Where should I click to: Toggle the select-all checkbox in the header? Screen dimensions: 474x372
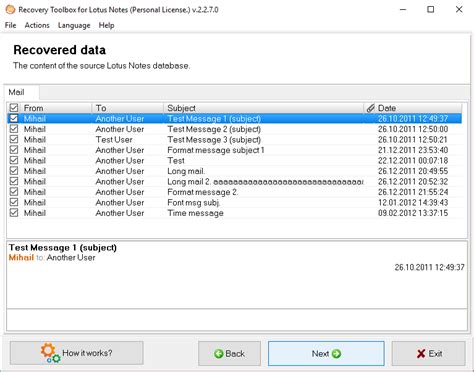pyautogui.click(x=14, y=108)
